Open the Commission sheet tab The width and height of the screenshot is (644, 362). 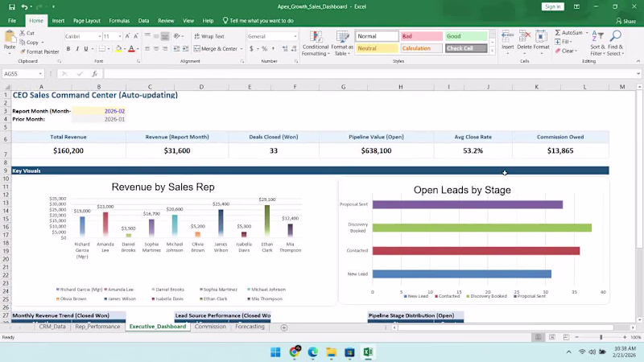(x=210, y=327)
